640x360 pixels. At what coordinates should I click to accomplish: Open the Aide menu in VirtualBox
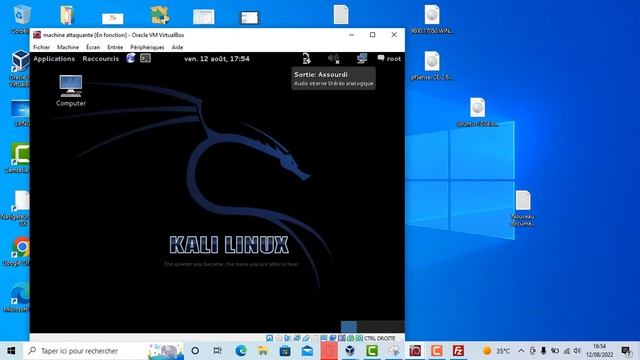coord(177,47)
